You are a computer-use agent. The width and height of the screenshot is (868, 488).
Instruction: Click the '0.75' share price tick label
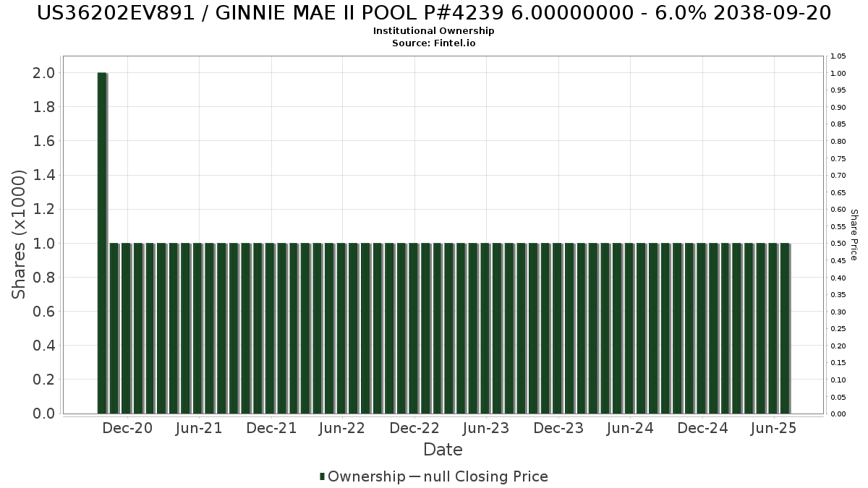point(838,158)
